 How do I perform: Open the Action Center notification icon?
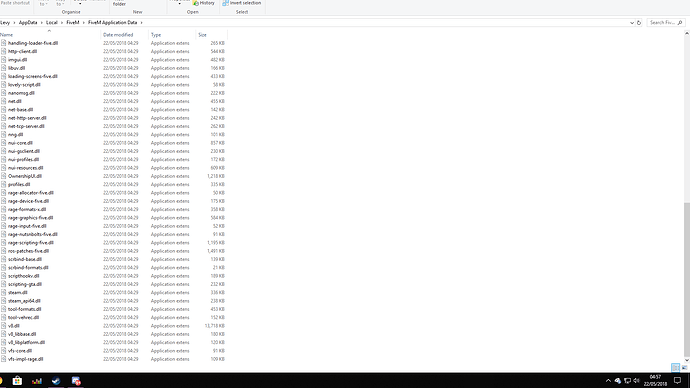678,381
